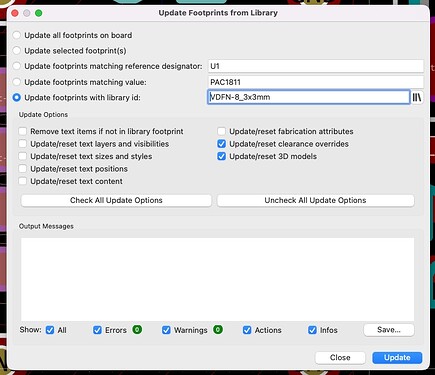Toggle the Show All messages checkbox
This screenshot has width=435, height=375.
point(50,330)
